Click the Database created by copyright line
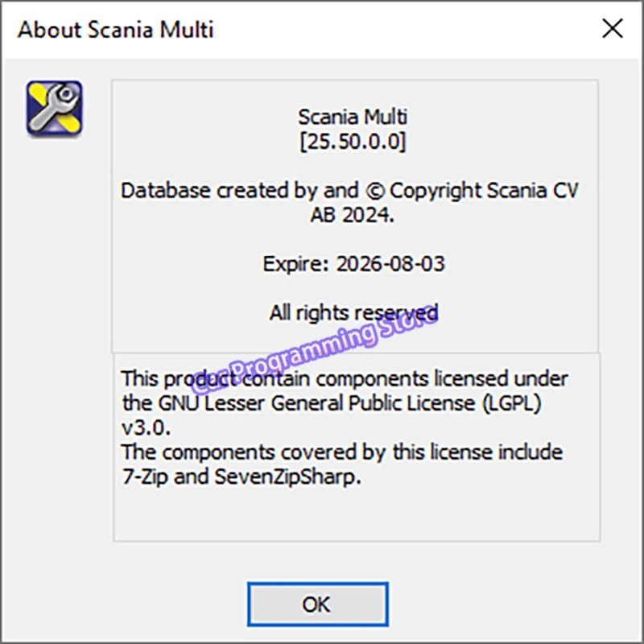 coord(349,191)
